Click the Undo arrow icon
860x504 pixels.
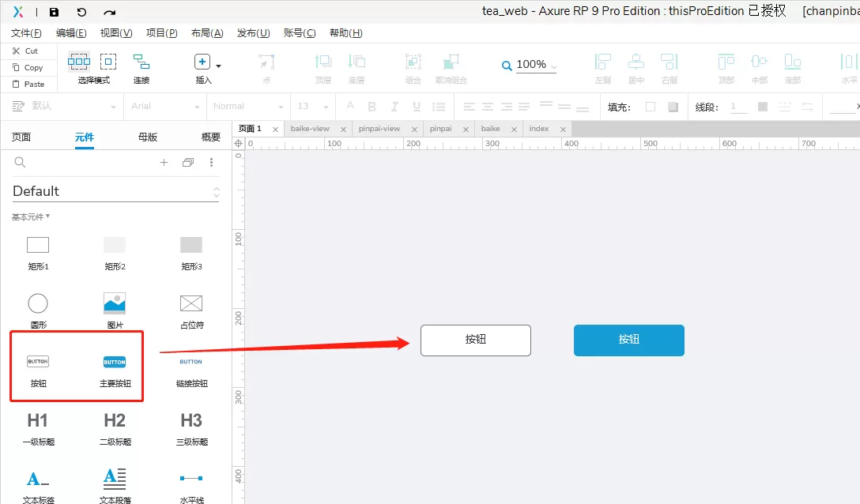click(x=81, y=12)
